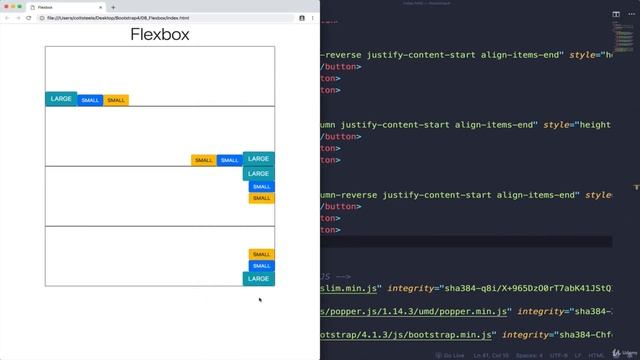
Task: Click style="height attribute in second div line
Action: 577,125
